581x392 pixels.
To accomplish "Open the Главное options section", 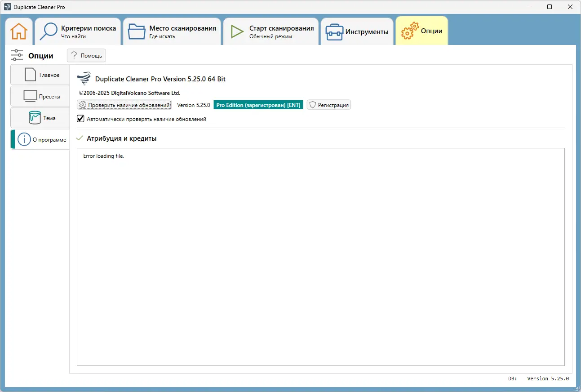I will [x=40, y=75].
